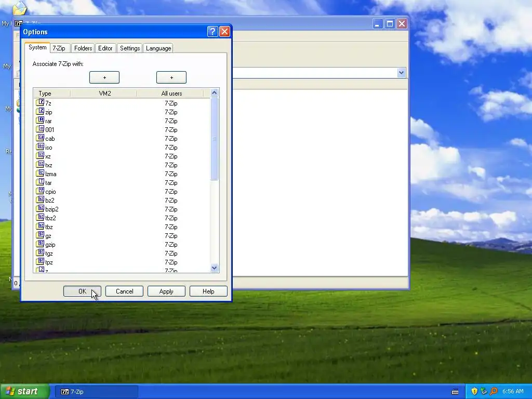532x399 pixels.
Task: Click the 7-Zip cell in the cab row
Action: coord(171,138)
